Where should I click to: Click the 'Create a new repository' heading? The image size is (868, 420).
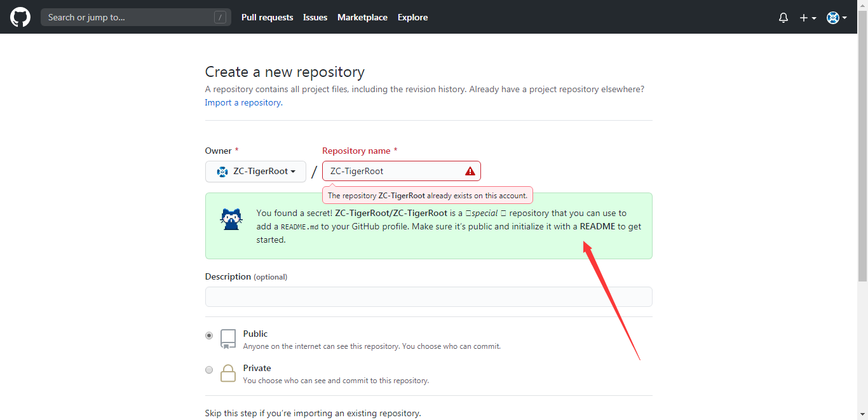(x=285, y=72)
